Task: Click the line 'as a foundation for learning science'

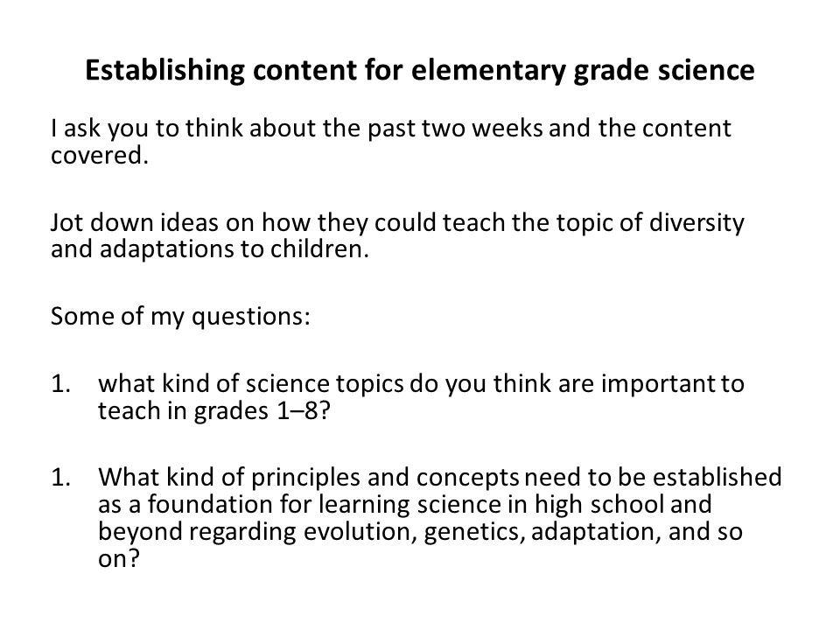Action: [x=405, y=505]
